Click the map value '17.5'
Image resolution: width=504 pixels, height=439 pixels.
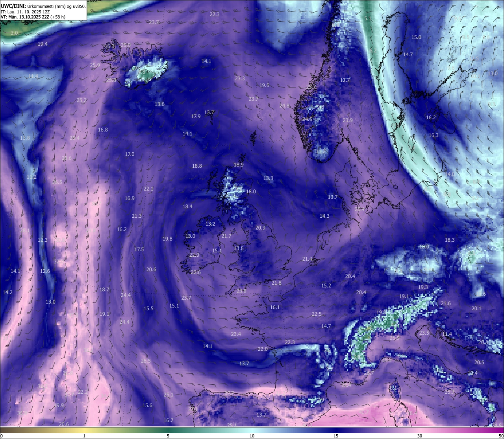pos(139,250)
